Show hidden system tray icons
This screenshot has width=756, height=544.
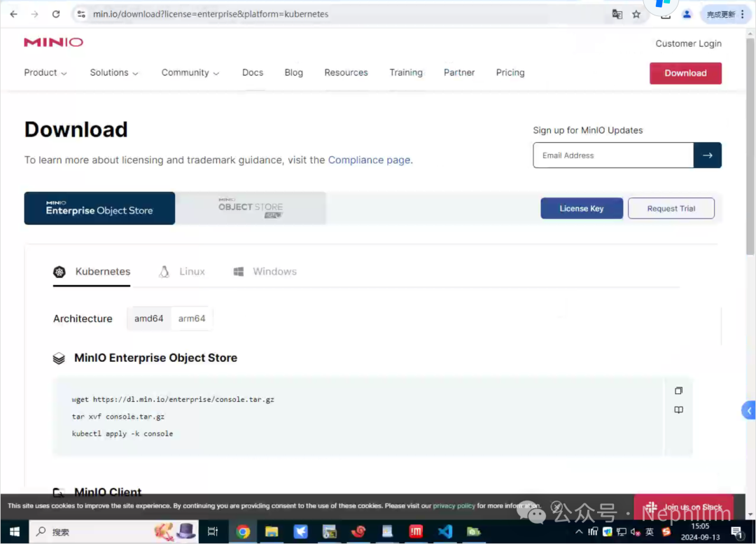pyautogui.click(x=579, y=532)
